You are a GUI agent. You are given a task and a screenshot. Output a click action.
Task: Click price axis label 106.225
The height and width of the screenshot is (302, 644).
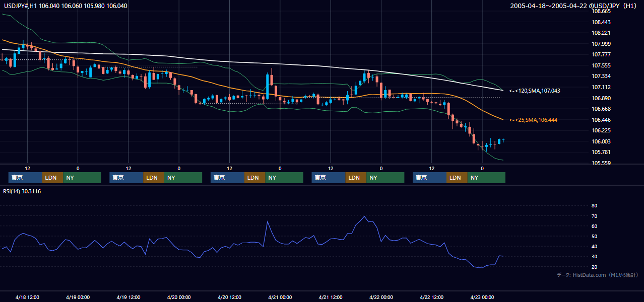click(602, 130)
